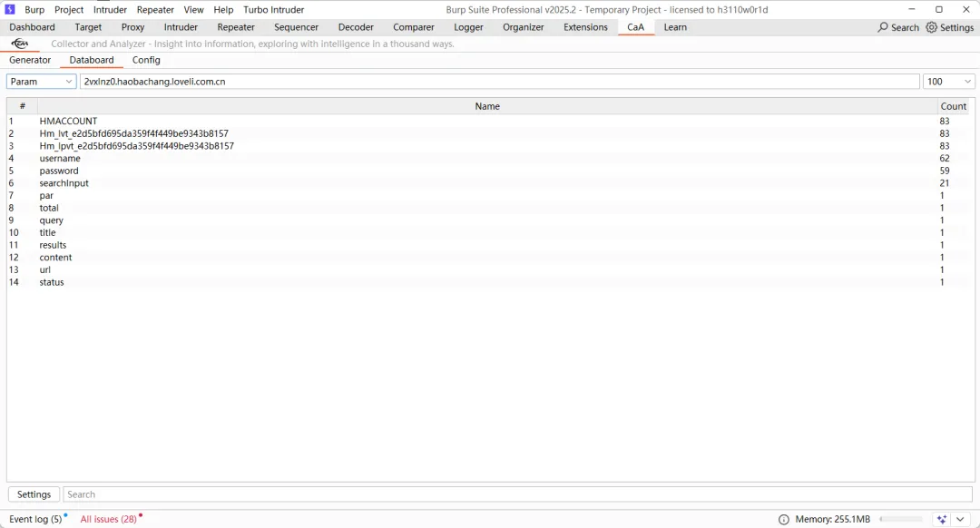Select the status parameter row
980x528 pixels.
tap(488, 282)
